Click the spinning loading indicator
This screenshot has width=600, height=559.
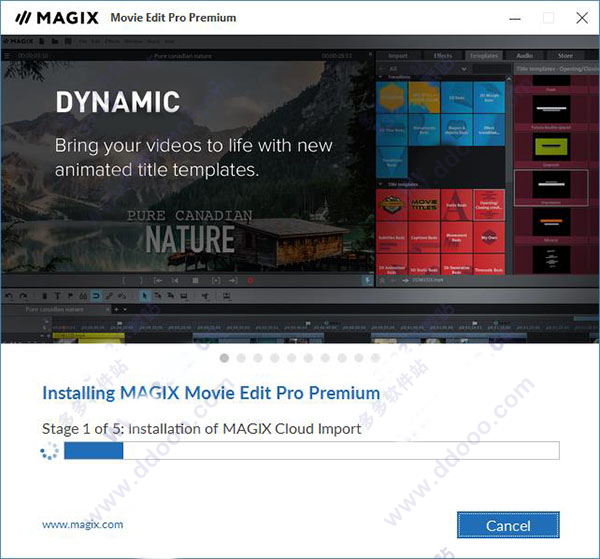click(49, 451)
